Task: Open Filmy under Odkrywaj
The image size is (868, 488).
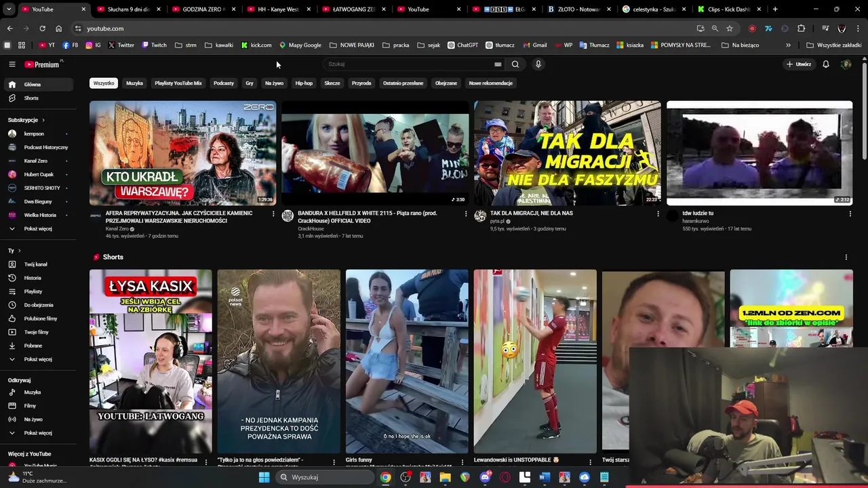Action: point(37,406)
